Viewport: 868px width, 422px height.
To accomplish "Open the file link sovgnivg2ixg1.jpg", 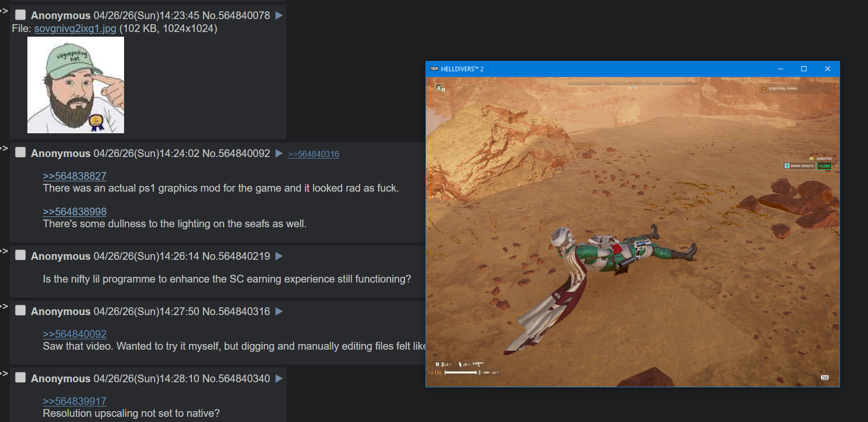I will tap(75, 28).
